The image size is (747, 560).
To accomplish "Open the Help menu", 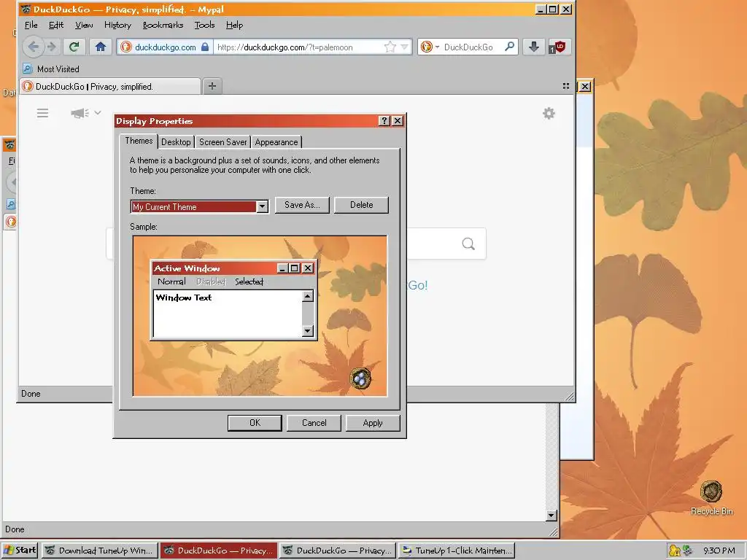I will [x=234, y=25].
